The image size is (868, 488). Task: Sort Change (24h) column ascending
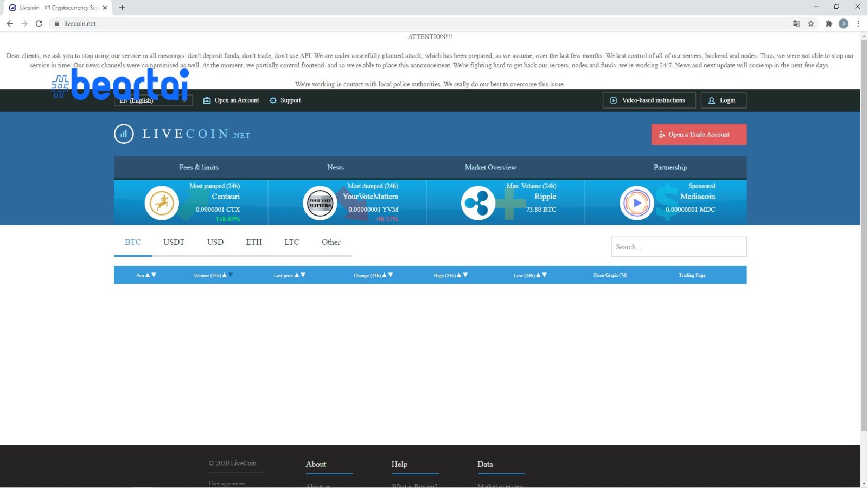[x=384, y=275]
